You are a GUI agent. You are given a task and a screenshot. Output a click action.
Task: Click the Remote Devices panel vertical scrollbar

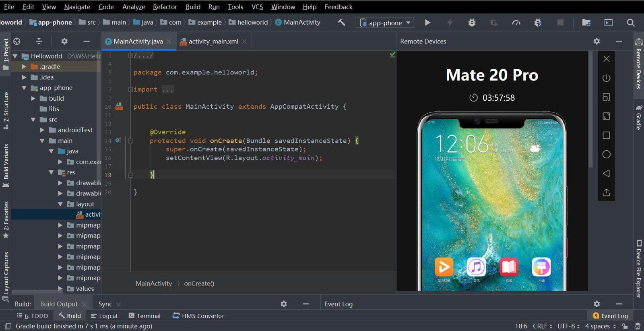590,109
